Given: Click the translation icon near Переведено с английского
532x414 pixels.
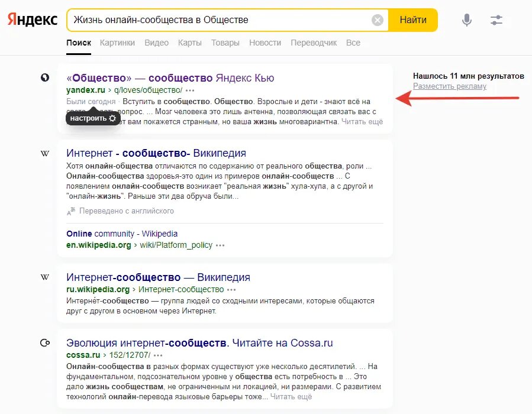Looking at the screenshot, I should 71,211.
